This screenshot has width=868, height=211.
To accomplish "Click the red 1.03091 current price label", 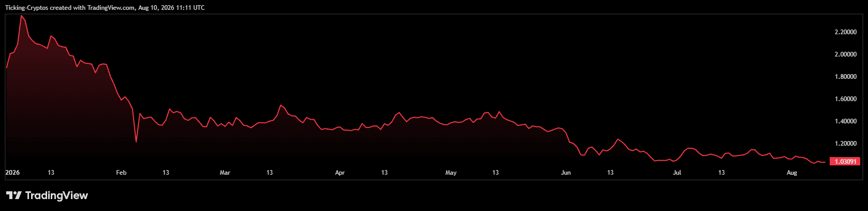I will click(x=845, y=162).
